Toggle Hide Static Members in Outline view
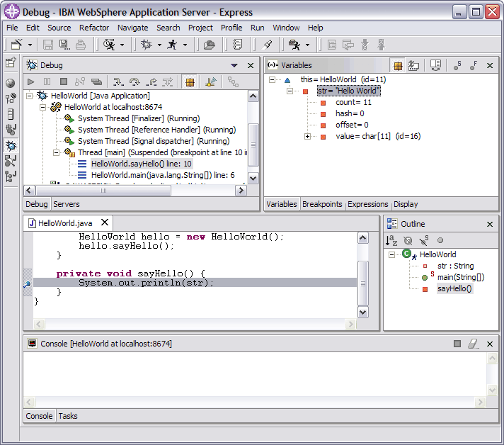Screen dimensions: 504x445 point(424,240)
